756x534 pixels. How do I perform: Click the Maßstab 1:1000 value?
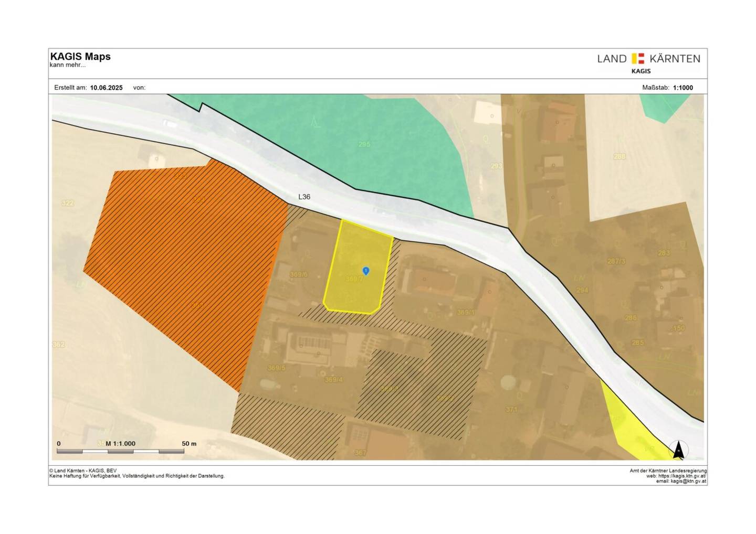[x=682, y=88]
